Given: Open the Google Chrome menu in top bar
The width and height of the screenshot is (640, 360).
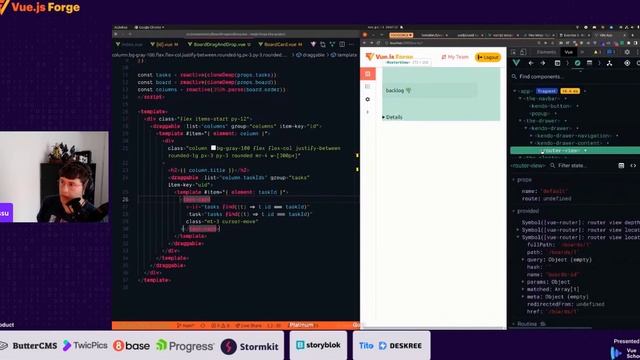Looking at the screenshot, I should tap(149, 27).
